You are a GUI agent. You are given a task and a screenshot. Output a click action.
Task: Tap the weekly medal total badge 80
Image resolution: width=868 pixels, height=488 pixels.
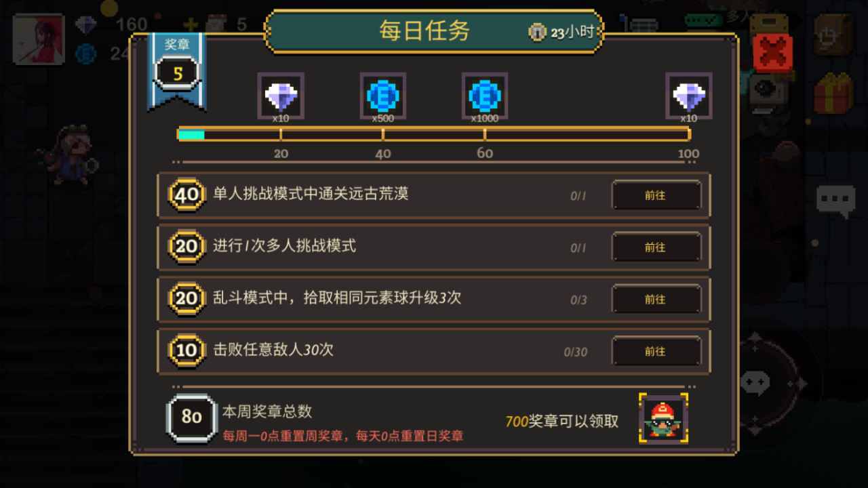[x=191, y=417]
